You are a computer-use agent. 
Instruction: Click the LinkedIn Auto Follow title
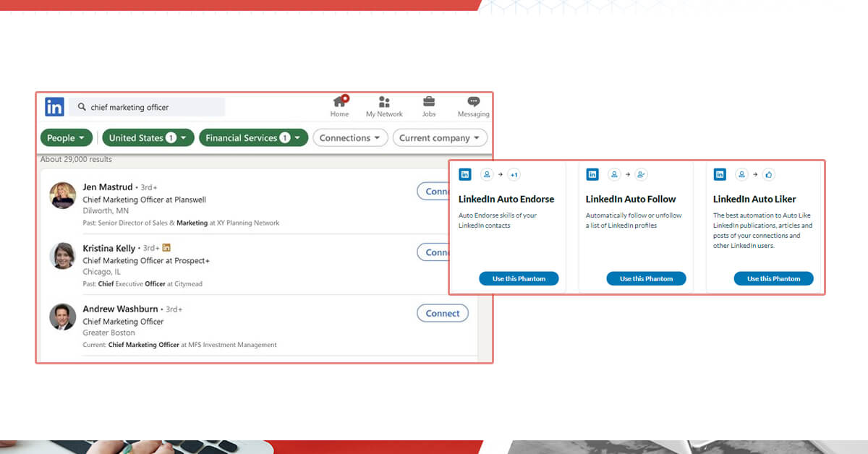pos(631,199)
